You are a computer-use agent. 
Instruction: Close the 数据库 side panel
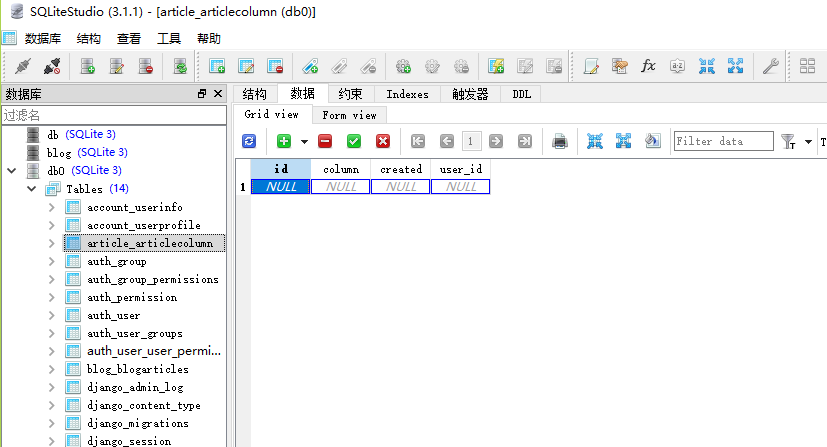tap(218, 93)
